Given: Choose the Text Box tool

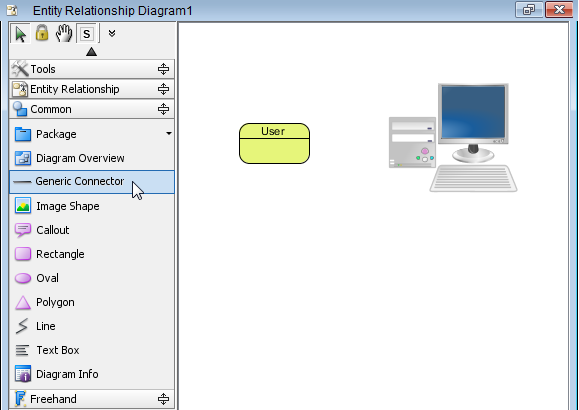Looking at the screenshot, I should point(92,350).
